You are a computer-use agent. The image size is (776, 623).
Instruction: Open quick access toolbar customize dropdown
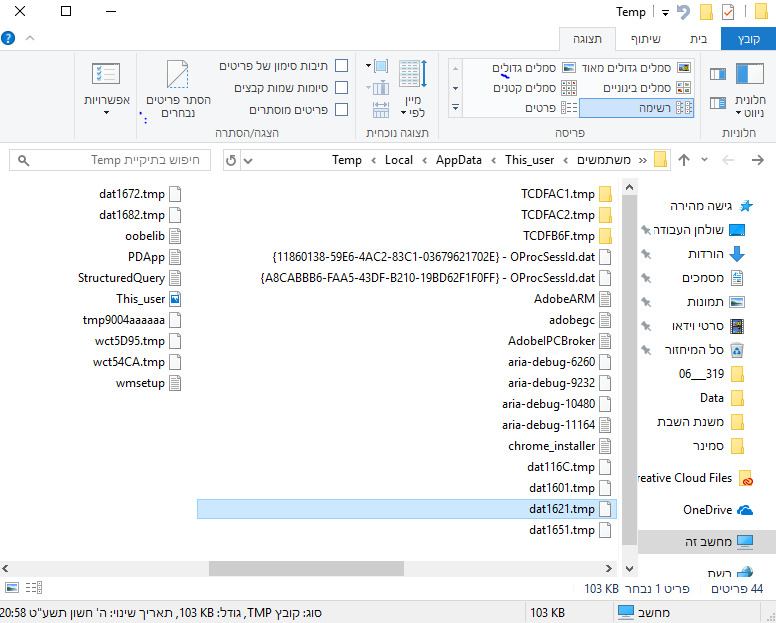click(665, 13)
